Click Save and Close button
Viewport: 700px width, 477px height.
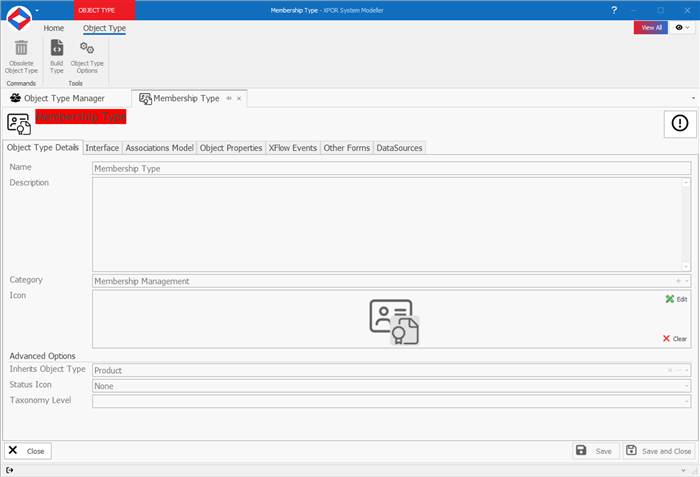coord(659,451)
